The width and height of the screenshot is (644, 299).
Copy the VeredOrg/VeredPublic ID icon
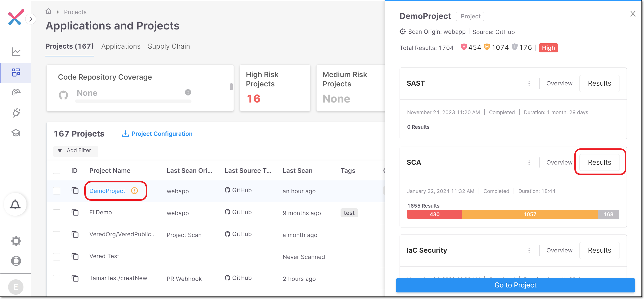point(75,234)
